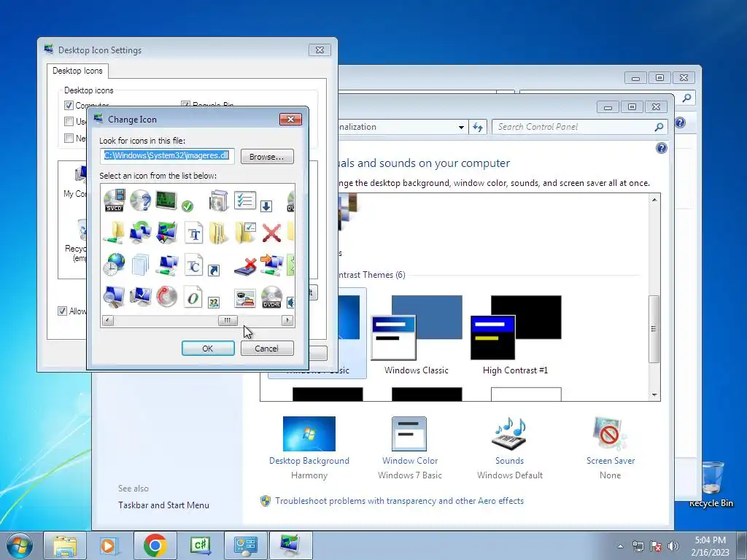Image resolution: width=747 pixels, height=560 pixels.
Task: Select the two users small icon
Action: [x=214, y=303]
